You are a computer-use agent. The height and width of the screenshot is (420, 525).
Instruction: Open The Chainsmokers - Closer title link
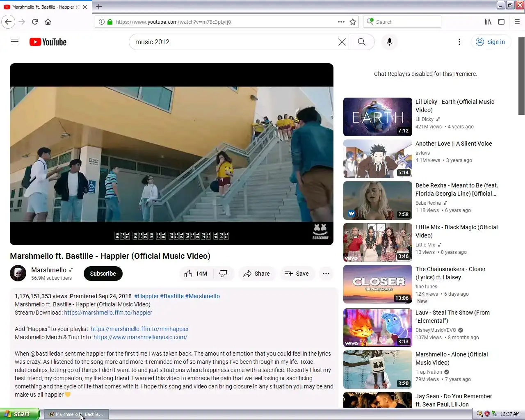point(450,273)
